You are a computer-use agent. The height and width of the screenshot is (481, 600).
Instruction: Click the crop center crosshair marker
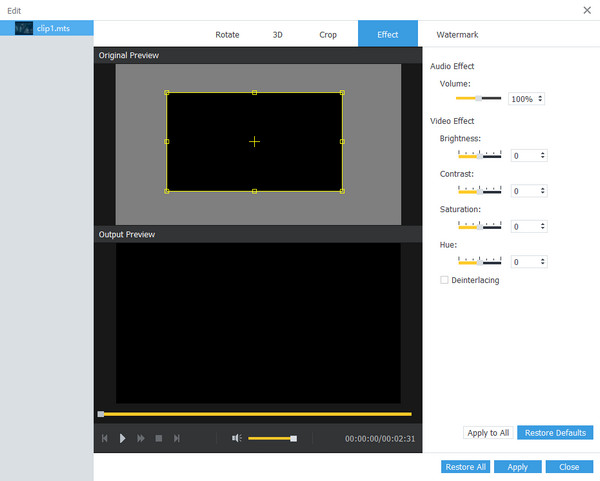tap(254, 142)
